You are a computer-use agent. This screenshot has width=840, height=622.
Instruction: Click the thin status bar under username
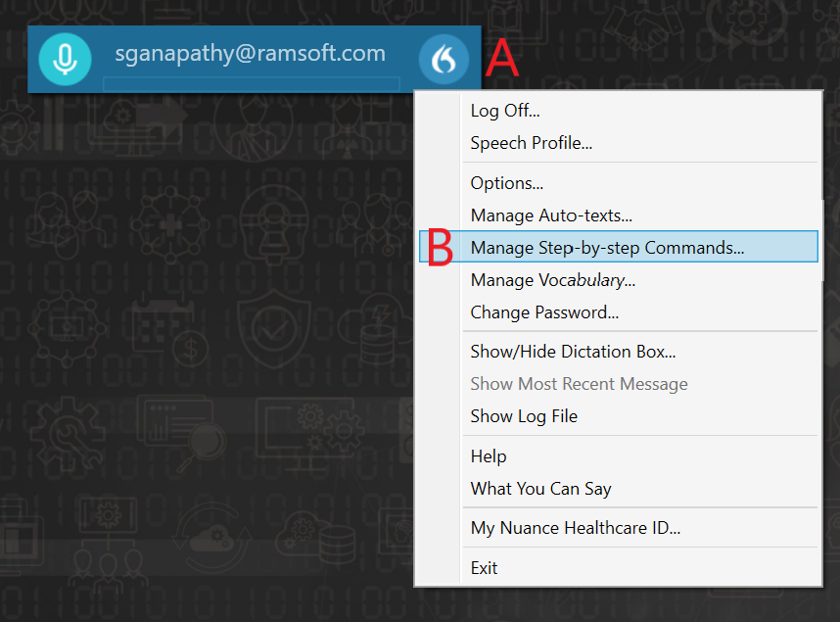click(x=251, y=83)
